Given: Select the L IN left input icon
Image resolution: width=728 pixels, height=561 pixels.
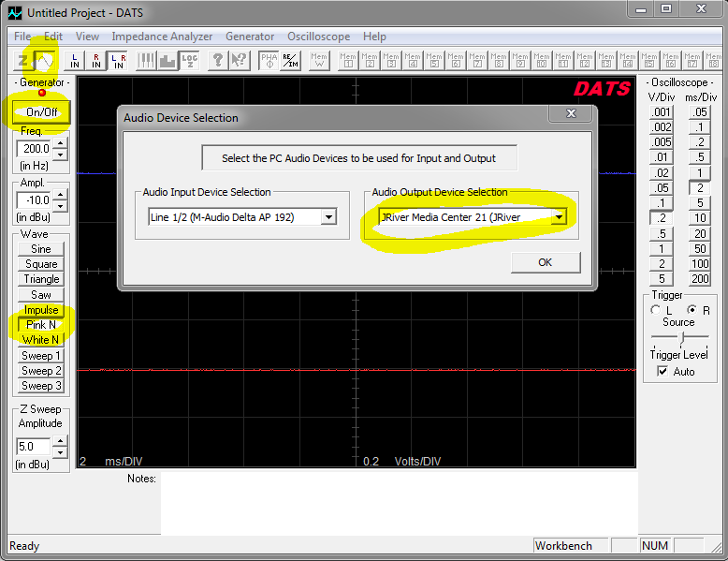Looking at the screenshot, I should click(x=74, y=61).
